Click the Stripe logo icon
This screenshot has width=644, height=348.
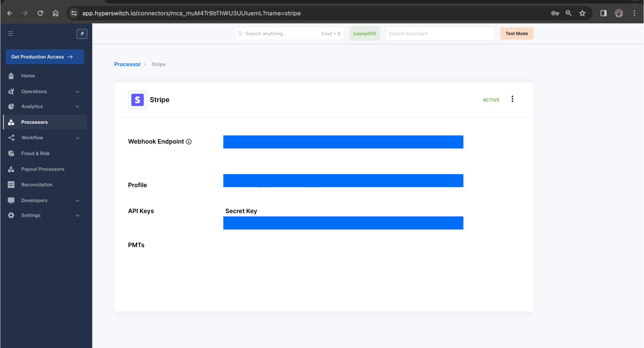coord(137,100)
